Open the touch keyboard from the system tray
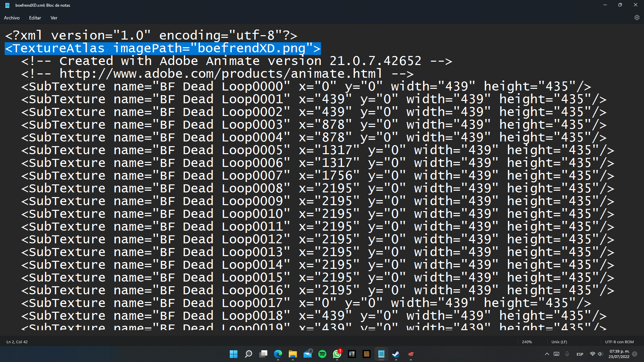The width and height of the screenshot is (644, 362). [x=556, y=354]
